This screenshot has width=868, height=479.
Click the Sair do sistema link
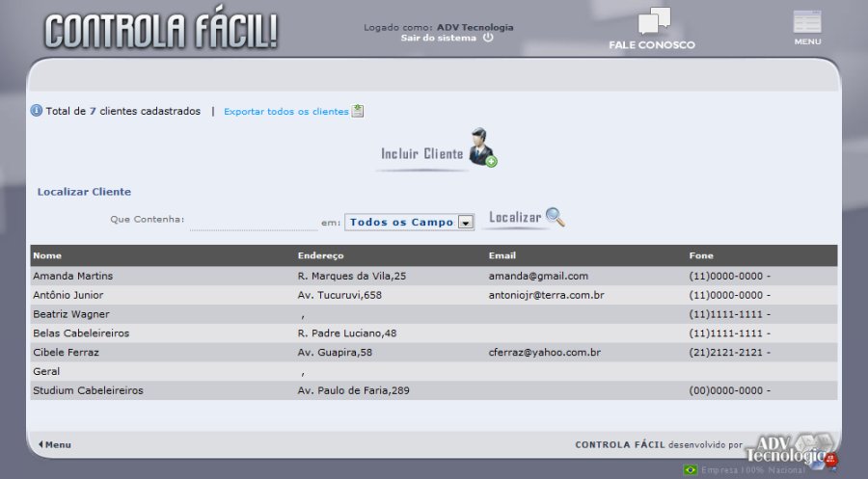[x=438, y=39]
